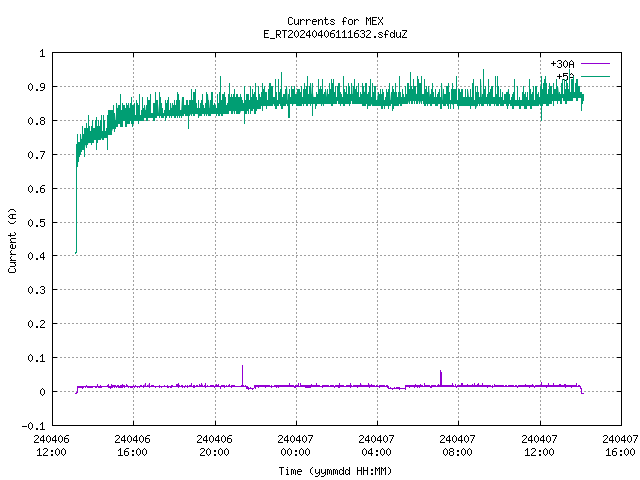Click y-axis tick label -0.1
Viewport: 640px width, 480px height.
coord(33,426)
